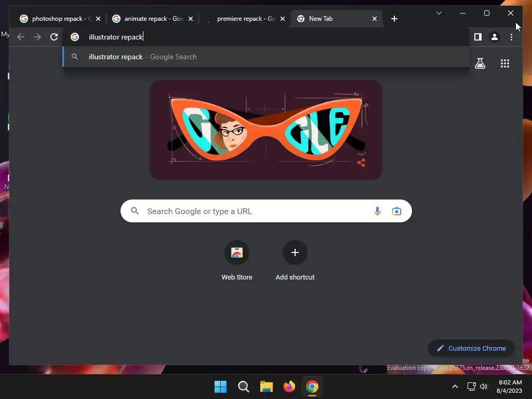The height and width of the screenshot is (399, 532).
Task: Click the browser back arrow
Action: (x=21, y=37)
